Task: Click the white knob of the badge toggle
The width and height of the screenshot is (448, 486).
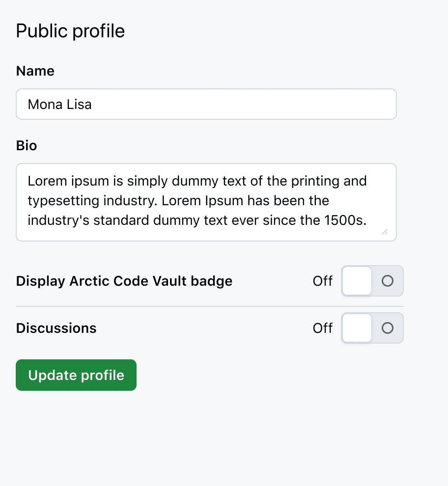Action: (357, 281)
